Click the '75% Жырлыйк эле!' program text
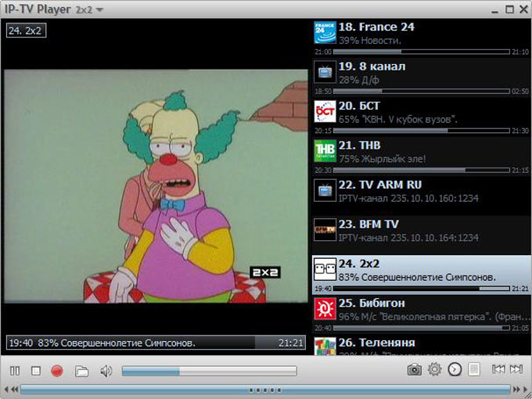The image size is (532, 399). (x=382, y=159)
